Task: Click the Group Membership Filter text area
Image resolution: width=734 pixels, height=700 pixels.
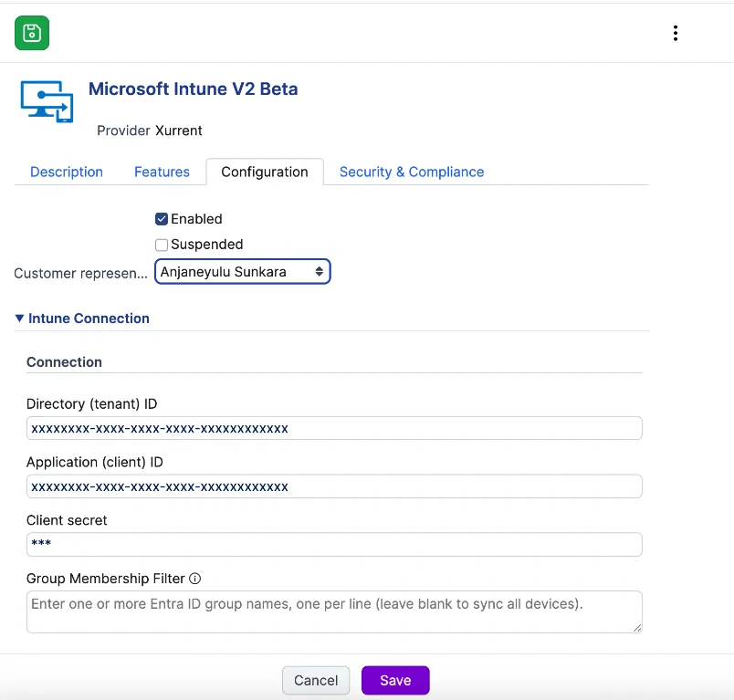Action: click(x=334, y=612)
